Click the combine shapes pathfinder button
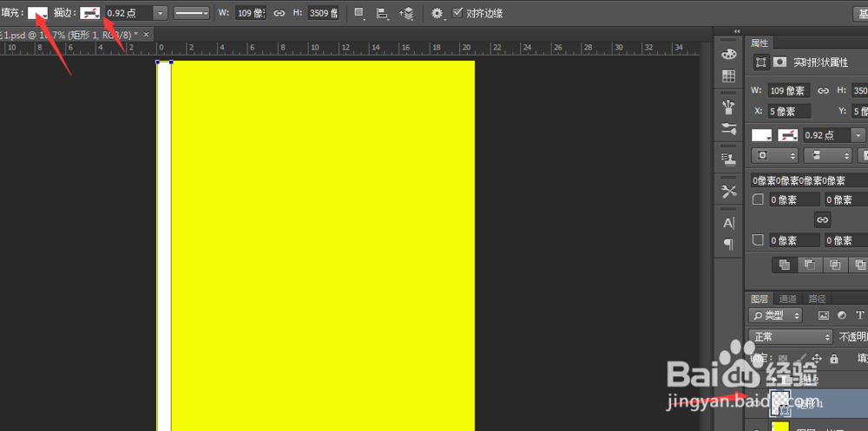Screen dimensions: 868x431 coord(785,264)
